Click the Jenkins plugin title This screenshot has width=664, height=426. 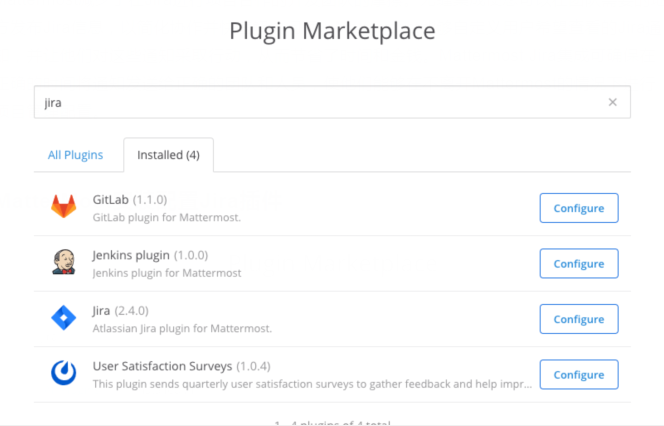click(x=131, y=255)
